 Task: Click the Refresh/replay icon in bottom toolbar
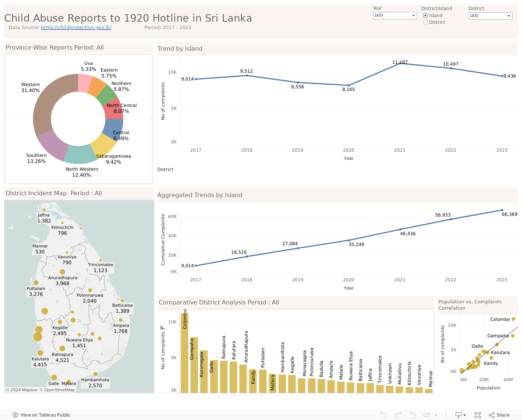click(x=427, y=415)
